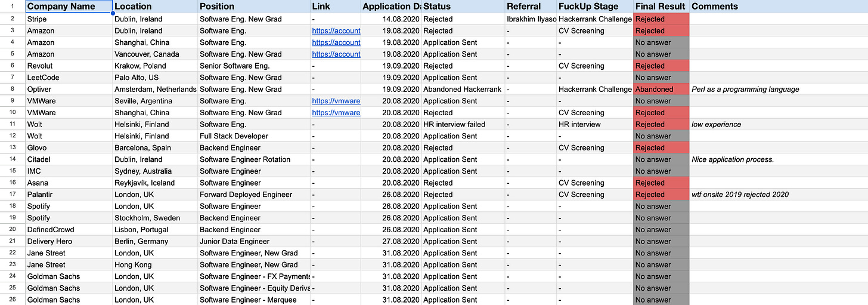The width and height of the screenshot is (868, 305).
Task: Click the "Referral" header cell
Action: click(x=531, y=7)
